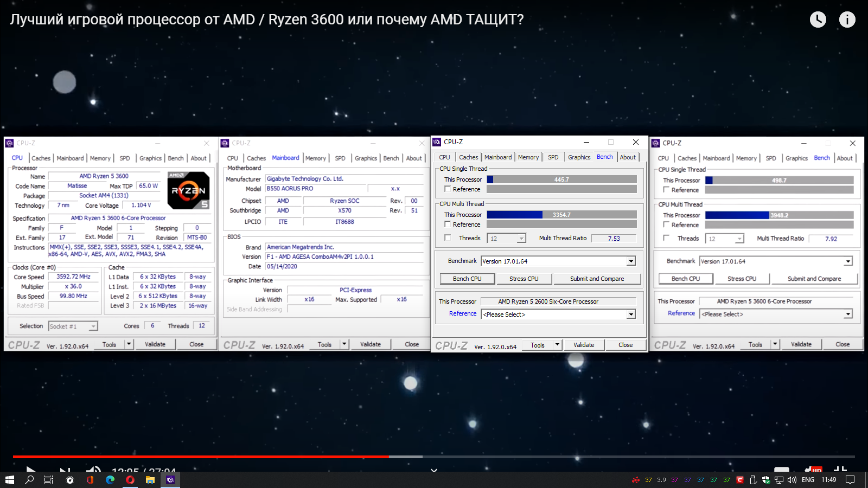
Task: Tick the Threads checkbox in Ryzen 2600 window
Action: point(448,238)
